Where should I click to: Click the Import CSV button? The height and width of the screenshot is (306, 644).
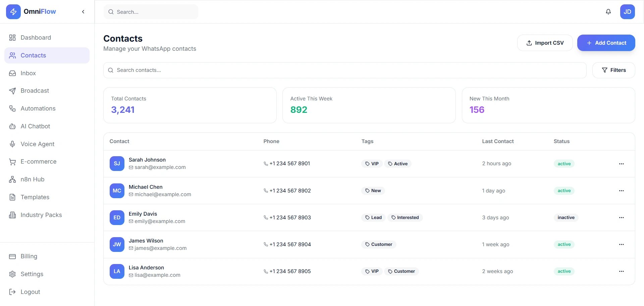point(545,43)
